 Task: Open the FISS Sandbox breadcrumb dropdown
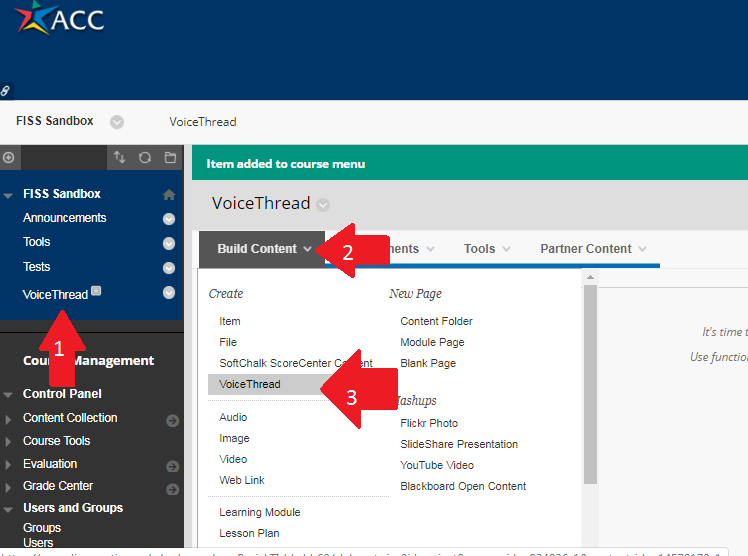pyautogui.click(x=117, y=122)
